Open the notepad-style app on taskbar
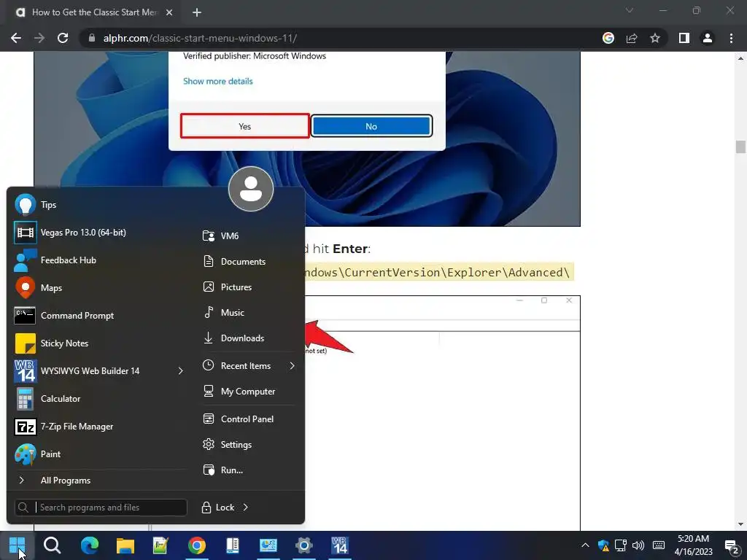The width and height of the screenshot is (747, 560). 161,545
